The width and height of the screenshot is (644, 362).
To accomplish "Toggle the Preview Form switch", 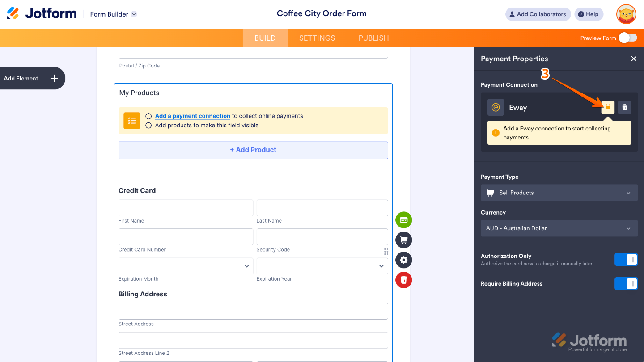I will [x=628, y=38].
